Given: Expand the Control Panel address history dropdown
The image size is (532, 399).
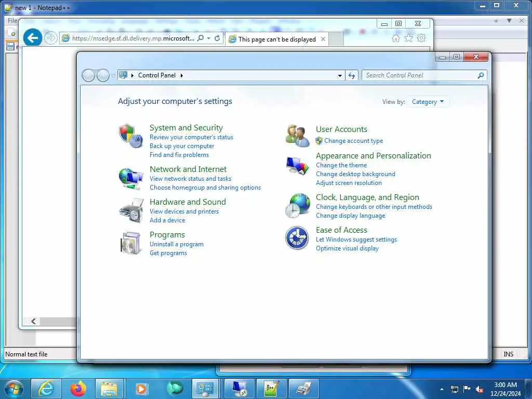Looking at the screenshot, I should click(x=340, y=76).
